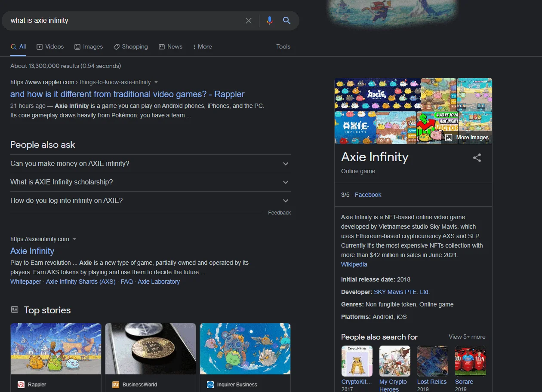Open the Lost Relics related thumbnail
The width and height of the screenshot is (542, 392).
(x=433, y=361)
